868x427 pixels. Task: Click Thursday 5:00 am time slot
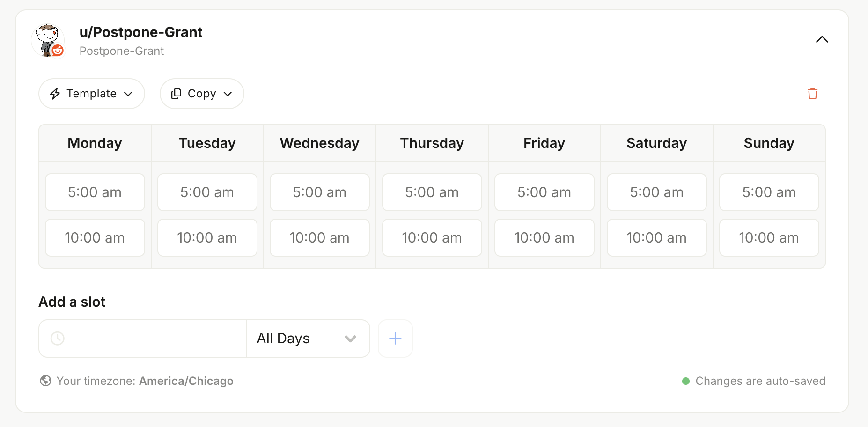click(x=432, y=192)
